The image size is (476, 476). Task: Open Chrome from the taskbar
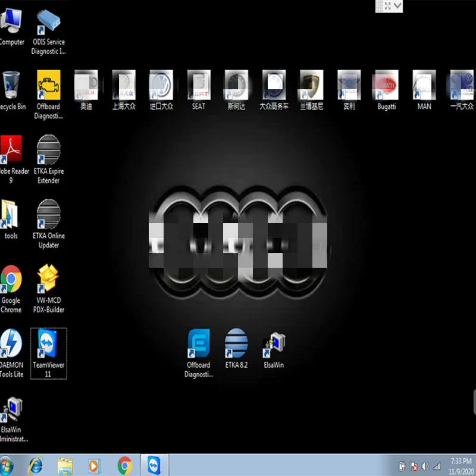click(x=125, y=466)
